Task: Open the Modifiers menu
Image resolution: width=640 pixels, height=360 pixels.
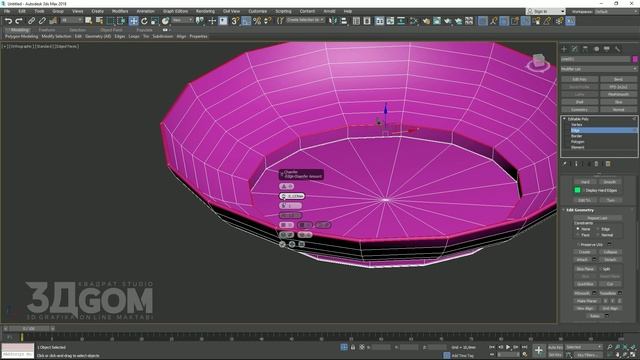Action: pos(120,11)
